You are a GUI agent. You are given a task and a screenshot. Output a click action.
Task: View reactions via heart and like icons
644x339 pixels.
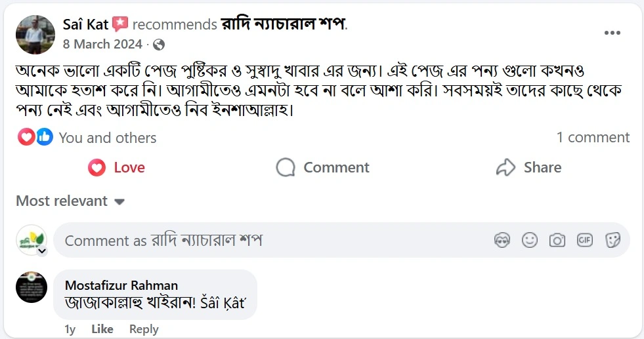point(35,138)
